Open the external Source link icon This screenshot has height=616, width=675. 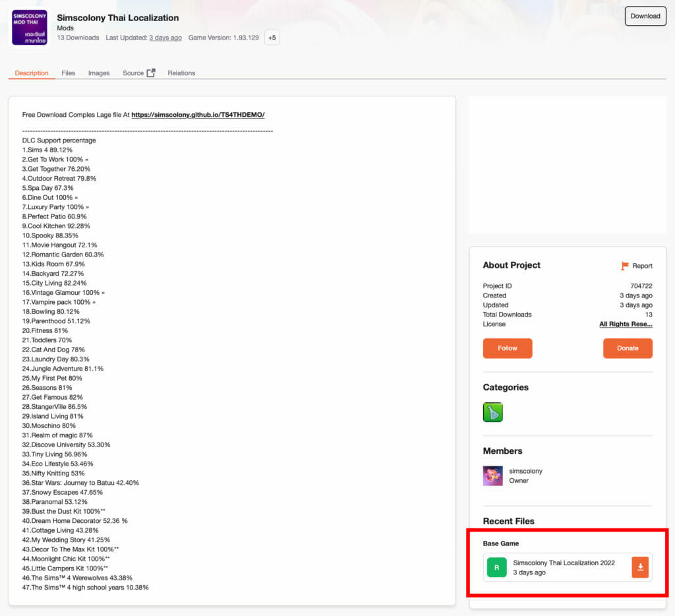pos(151,73)
